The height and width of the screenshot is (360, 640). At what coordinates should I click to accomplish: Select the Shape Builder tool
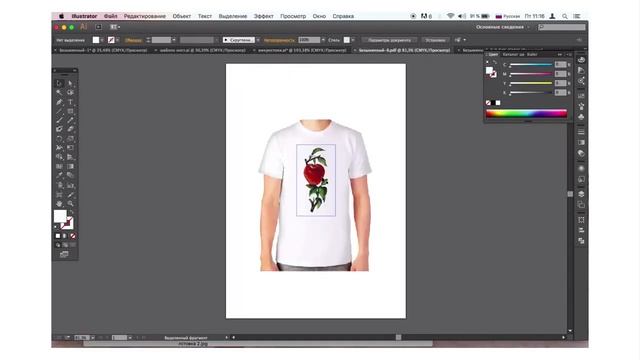click(59, 157)
